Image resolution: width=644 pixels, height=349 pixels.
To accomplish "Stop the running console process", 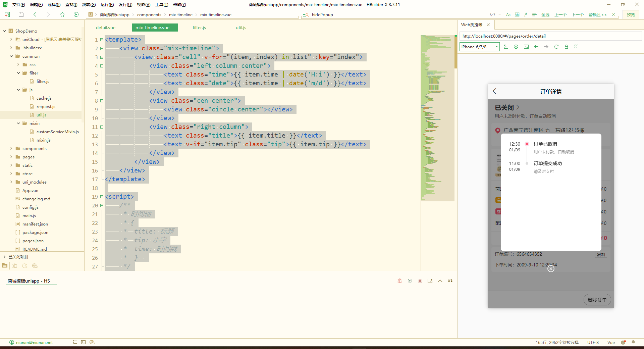I will pyautogui.click(x=420, y=281).
